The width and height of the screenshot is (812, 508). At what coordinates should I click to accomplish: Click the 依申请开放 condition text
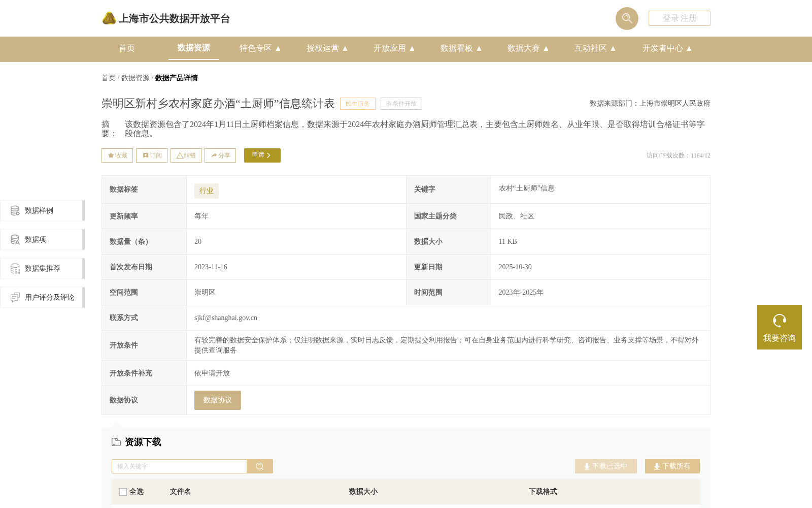coord(212,373)
